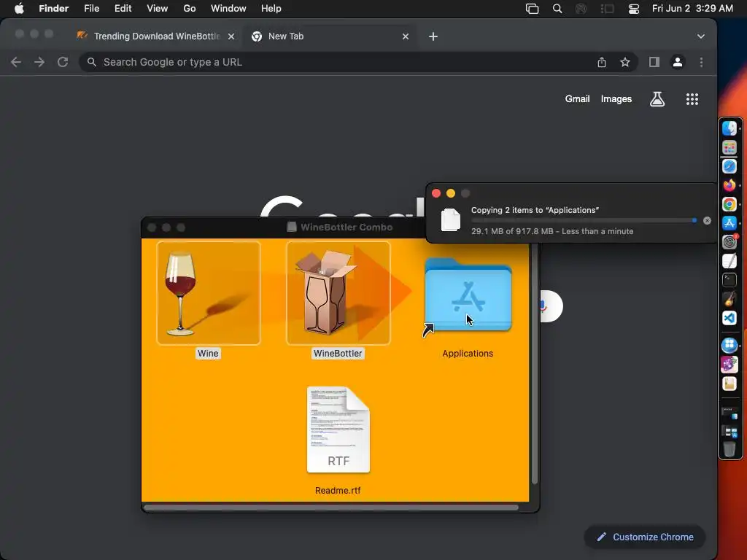Open Spotlight search in menu bar

[557, 9]
